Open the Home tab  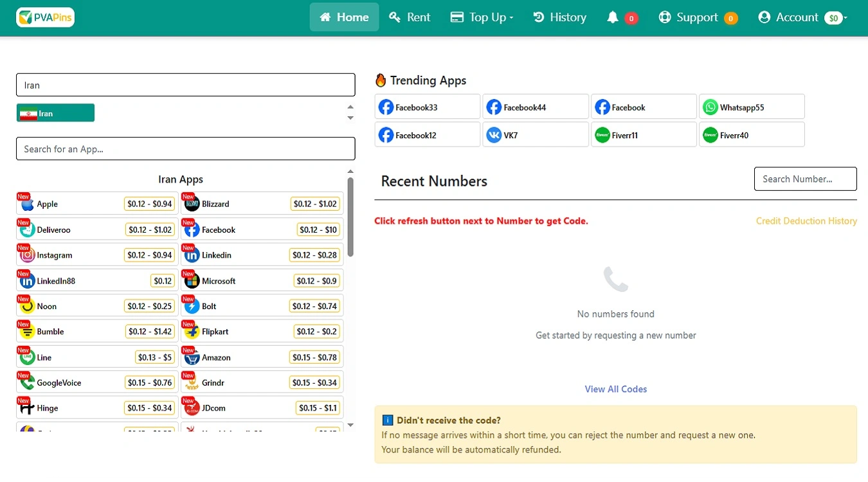(x=344, y=17)
